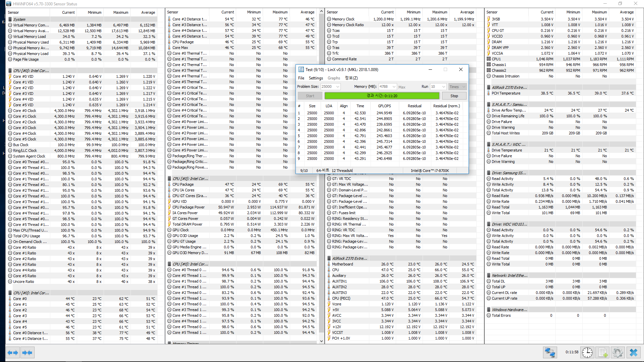Open sensor settings gear icon
Image resolution: width=644 pixels, height=362 pixels.
618,353
